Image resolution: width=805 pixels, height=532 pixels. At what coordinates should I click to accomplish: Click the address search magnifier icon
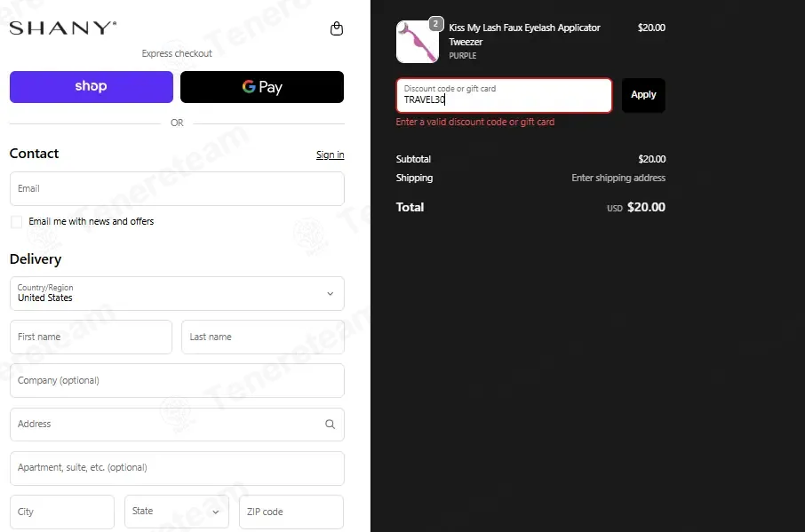(331, 425)
